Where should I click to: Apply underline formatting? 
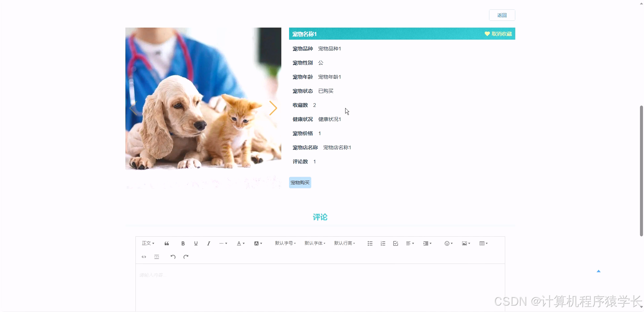click(196, 243)
